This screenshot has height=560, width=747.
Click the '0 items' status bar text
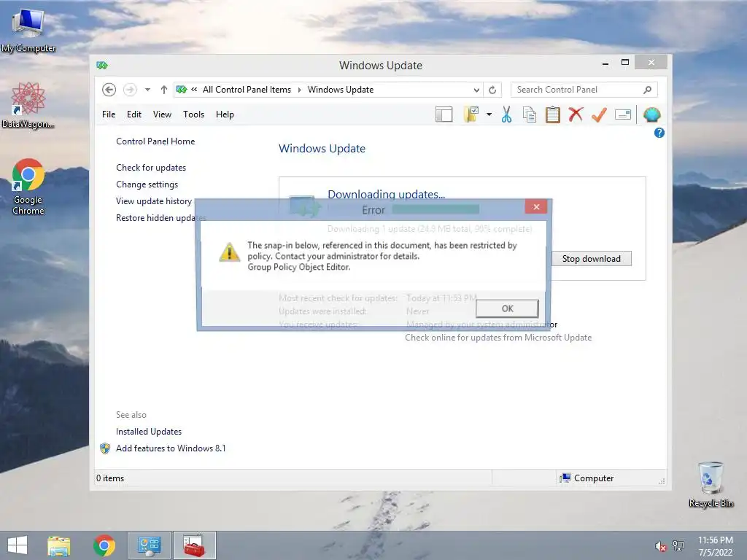pyautogui.click(x=110, y=478)
